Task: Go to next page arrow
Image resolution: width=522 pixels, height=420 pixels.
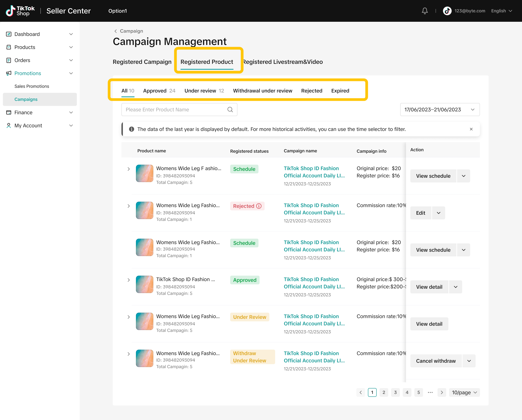Action: (x=442, y=392)
